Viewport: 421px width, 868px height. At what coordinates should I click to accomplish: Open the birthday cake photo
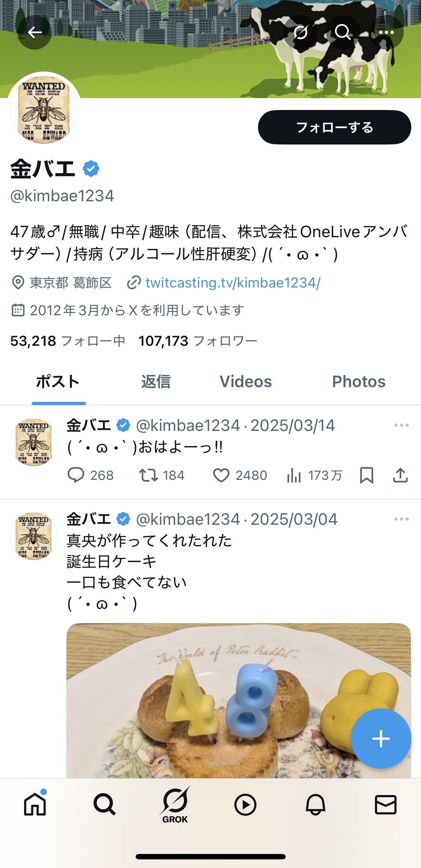click(239, 701)
